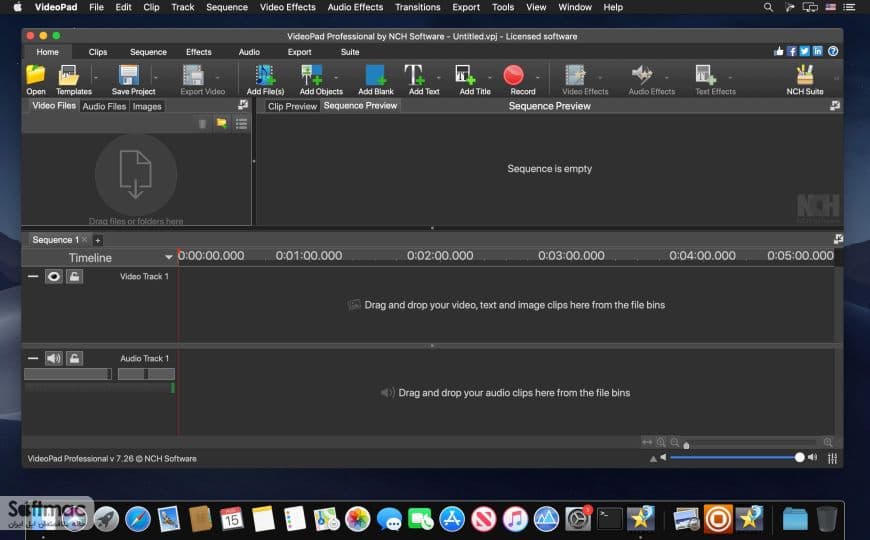Open Spotlight search in the menu bar
This screenshot has width=870, height=540.
[768, 7]
